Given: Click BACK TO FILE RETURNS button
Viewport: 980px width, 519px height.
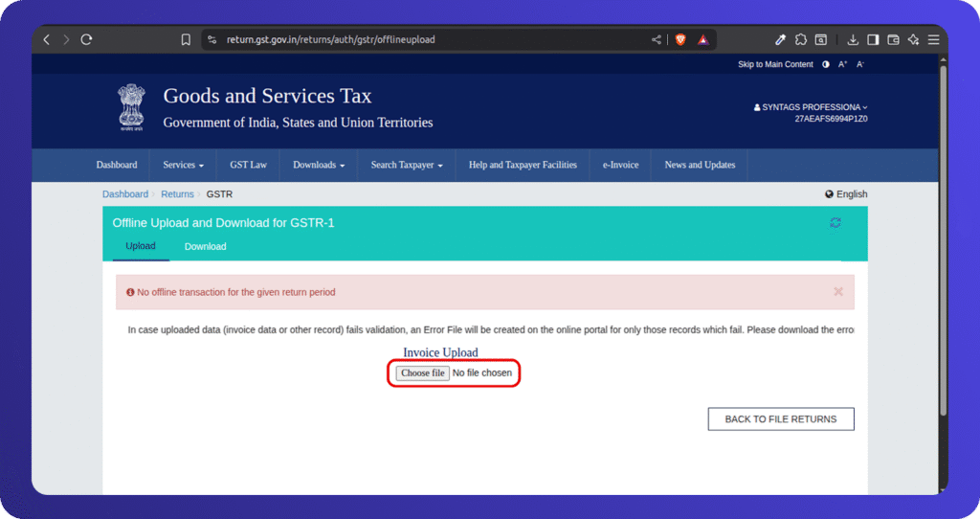Looking at the screenshot, I should (781, 419).
